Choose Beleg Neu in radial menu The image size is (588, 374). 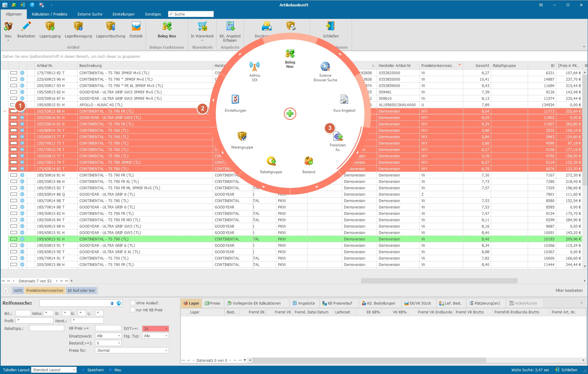290,59
